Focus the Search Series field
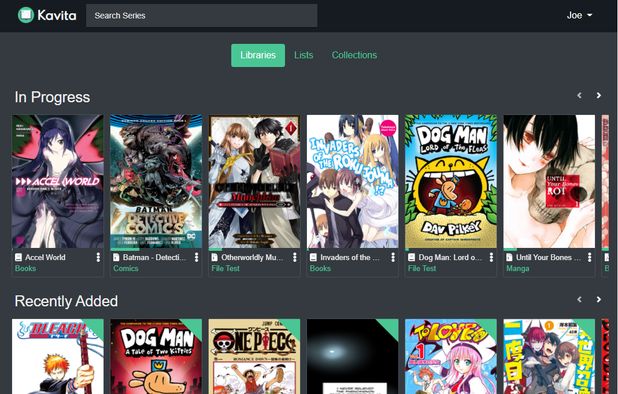618x394 pixels. (201, 16)
